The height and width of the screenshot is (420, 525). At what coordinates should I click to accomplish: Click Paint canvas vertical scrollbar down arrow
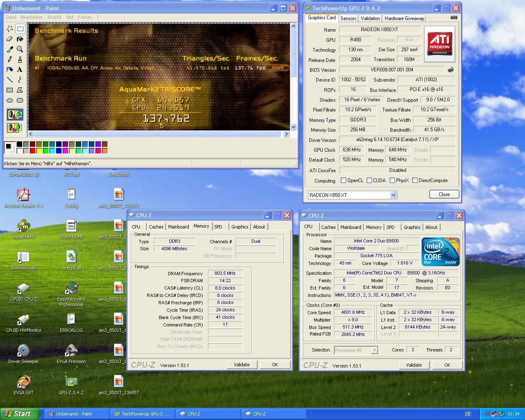click(x=293, y=127)
